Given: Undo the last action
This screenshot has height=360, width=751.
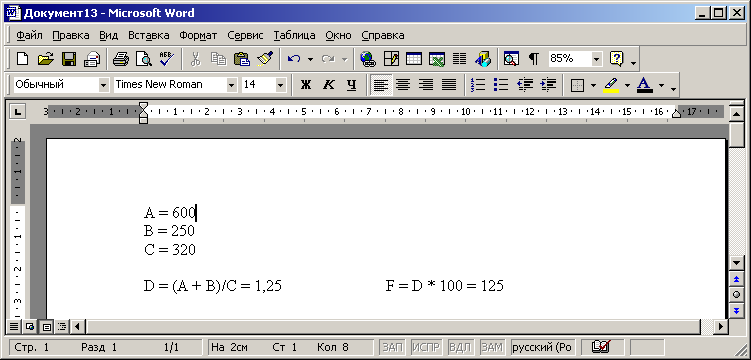Looking at the screenshot, I should click(x=294, y=59).
